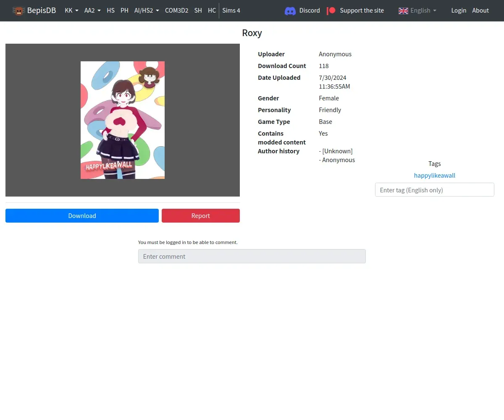Click the Enter comment field
The image size is (504, 420).
pos(252,256)
